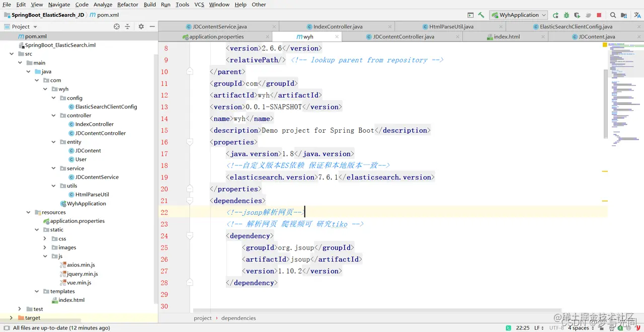This screenshot has height=332, width=644.
Task: Click the yellow inspection indicator above scrollbar
Action: pyautogui.click(x=605, y=45)
